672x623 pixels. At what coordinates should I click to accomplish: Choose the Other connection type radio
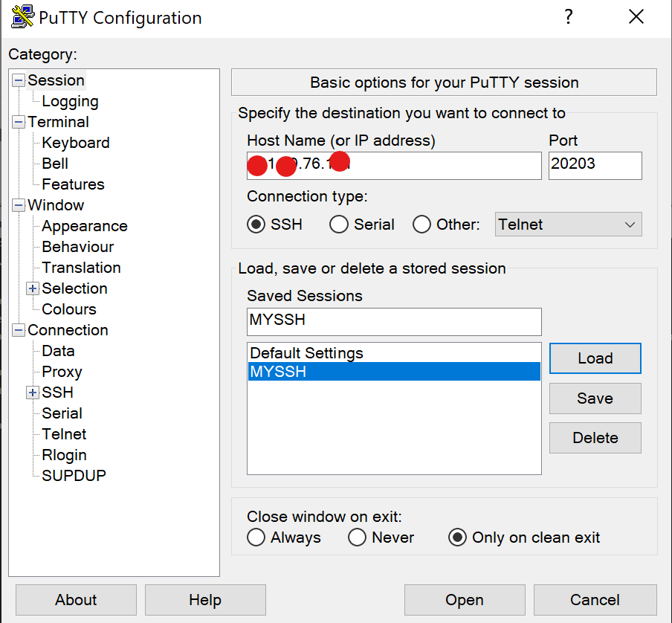pos(421,224)
